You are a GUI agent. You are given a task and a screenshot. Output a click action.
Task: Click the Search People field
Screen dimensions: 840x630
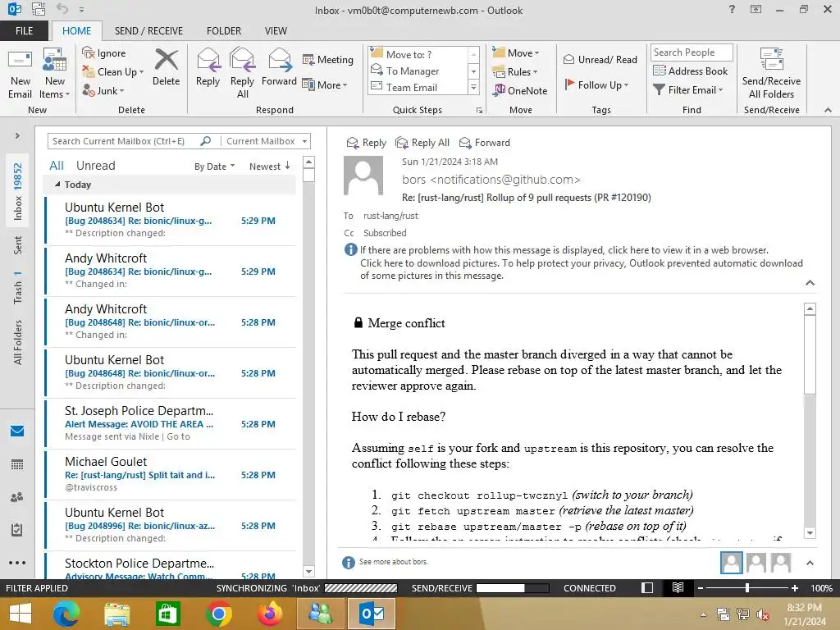point(692,52)
